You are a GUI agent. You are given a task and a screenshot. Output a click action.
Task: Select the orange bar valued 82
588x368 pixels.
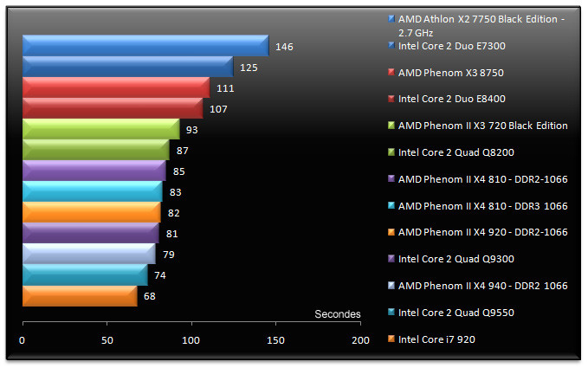[x=92, y=212]
